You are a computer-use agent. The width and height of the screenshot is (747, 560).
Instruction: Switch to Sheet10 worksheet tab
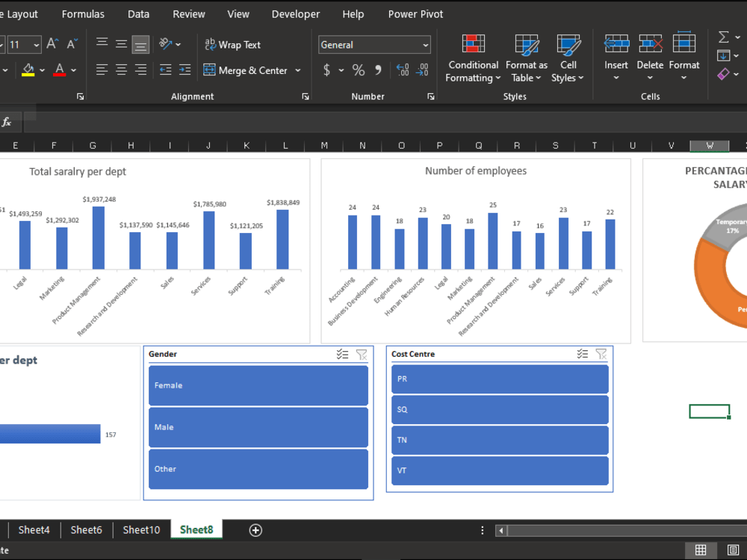click(x=141, y=530)
